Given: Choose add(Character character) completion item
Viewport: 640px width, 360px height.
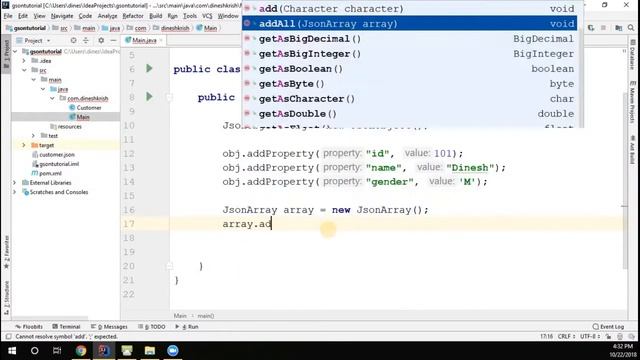Looking at the screenshot, I should pyautogui.click(x=409, y=9).
